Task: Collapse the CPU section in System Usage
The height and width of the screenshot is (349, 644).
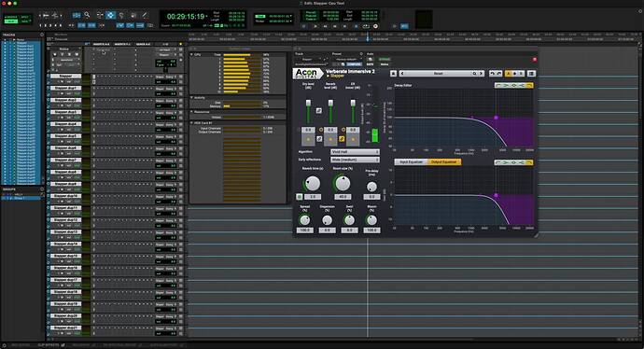Action: point(192,54)
